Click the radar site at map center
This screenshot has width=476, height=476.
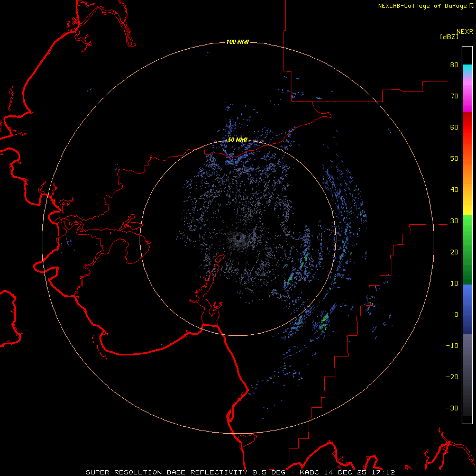238,237
